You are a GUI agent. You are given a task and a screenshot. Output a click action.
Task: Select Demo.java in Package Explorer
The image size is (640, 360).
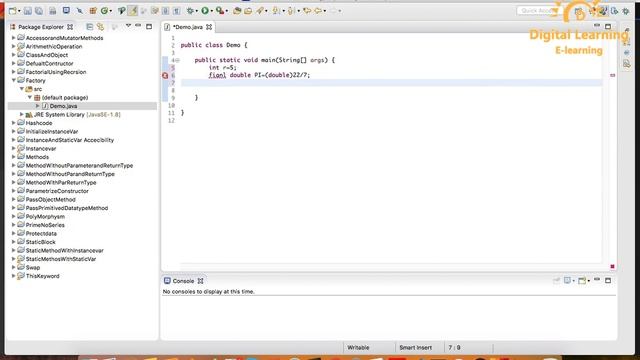coord(63,106)
